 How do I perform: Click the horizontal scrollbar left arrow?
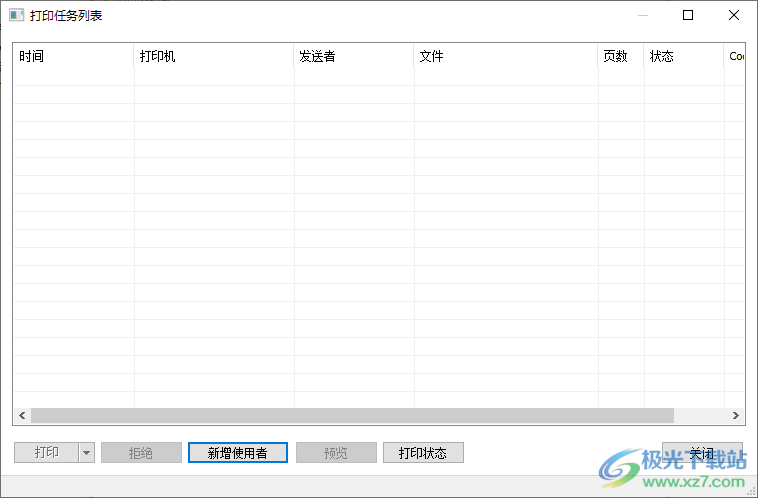22,415
